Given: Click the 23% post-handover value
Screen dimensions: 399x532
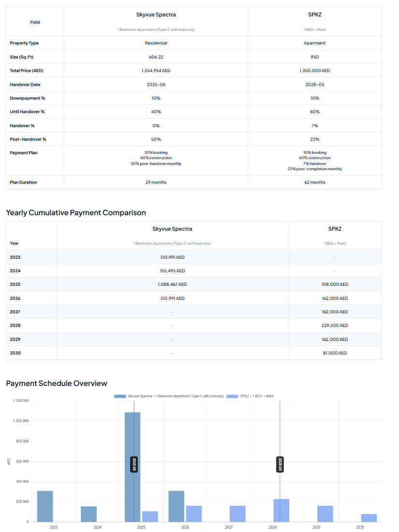Looking at the screenshot, I should pyautogui.click(x=315, y=139).
